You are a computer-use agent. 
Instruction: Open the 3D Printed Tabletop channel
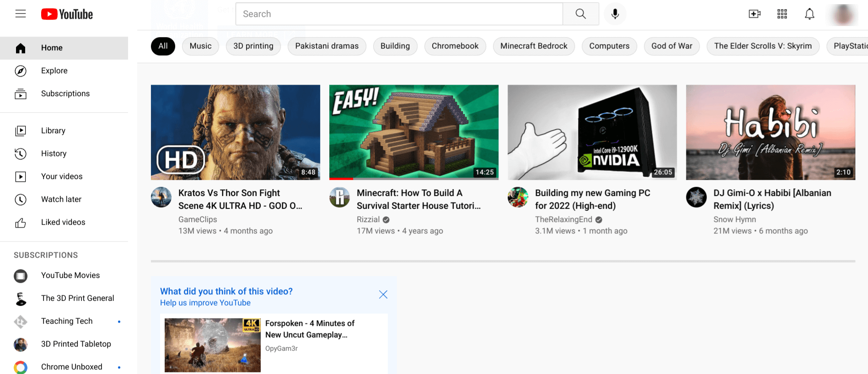[64, 344]
